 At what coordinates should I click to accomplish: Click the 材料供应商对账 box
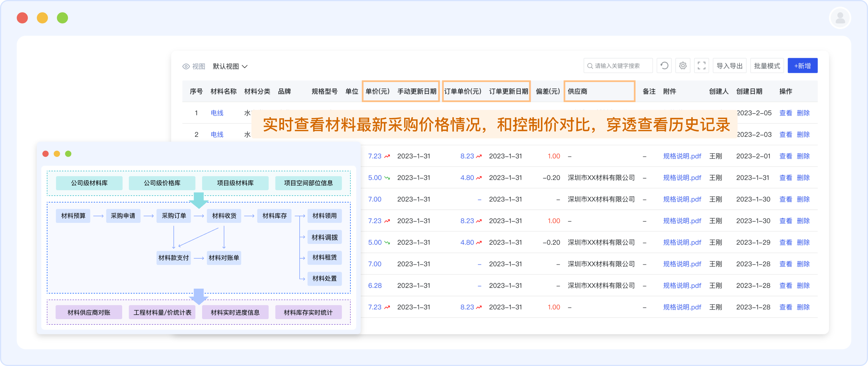(89, 312)
